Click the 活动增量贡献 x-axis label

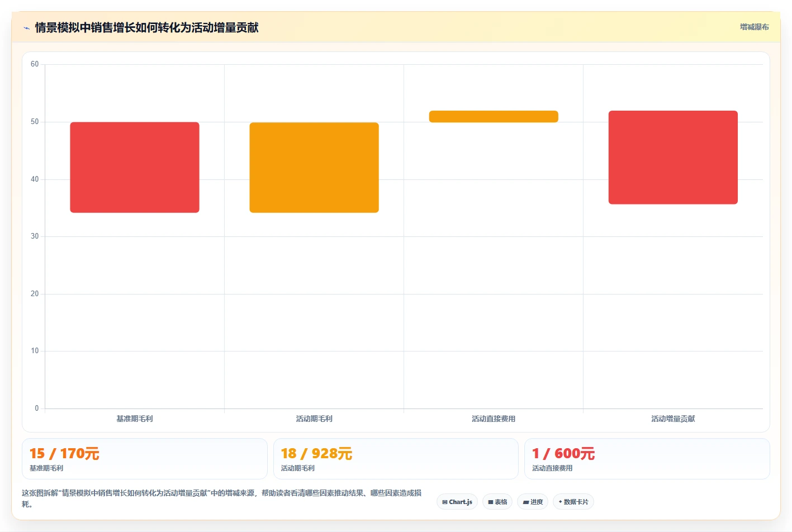click(x=673, y=419)
